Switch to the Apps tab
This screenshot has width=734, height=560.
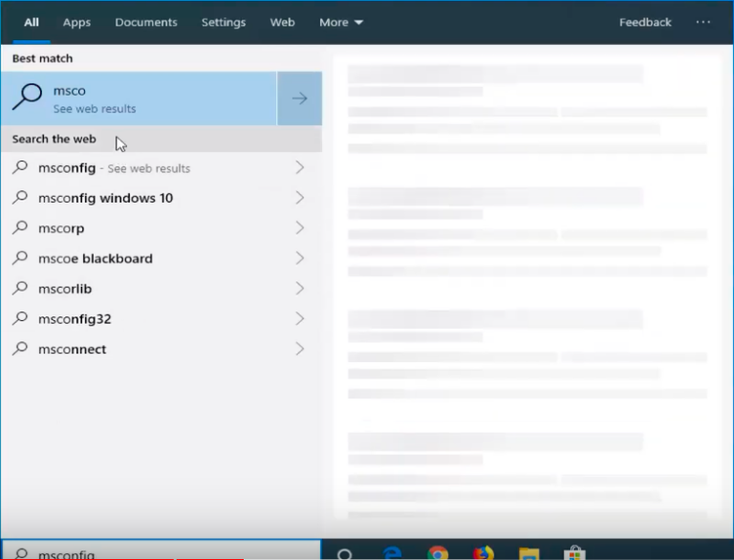pos(76,22)
